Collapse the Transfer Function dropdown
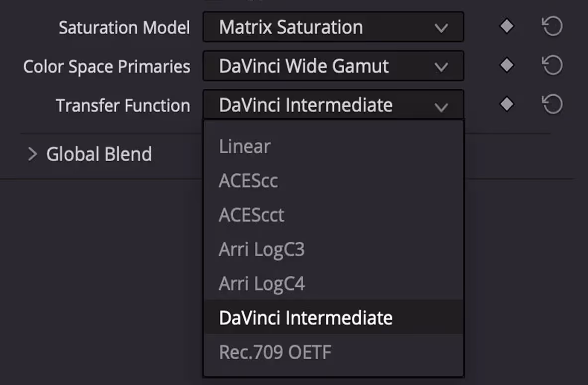Image resolution: width=588 pixels, height=385 pixels. point(333,105)
